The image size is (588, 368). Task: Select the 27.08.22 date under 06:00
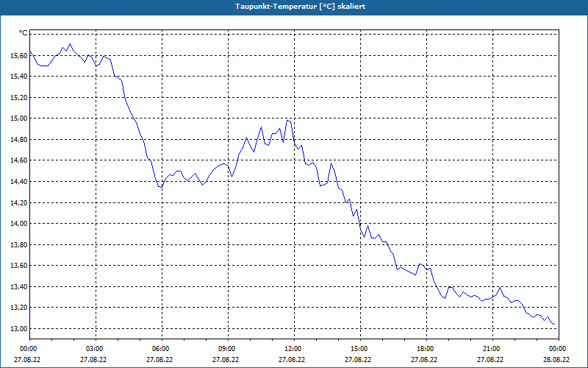tap(159, 360)
